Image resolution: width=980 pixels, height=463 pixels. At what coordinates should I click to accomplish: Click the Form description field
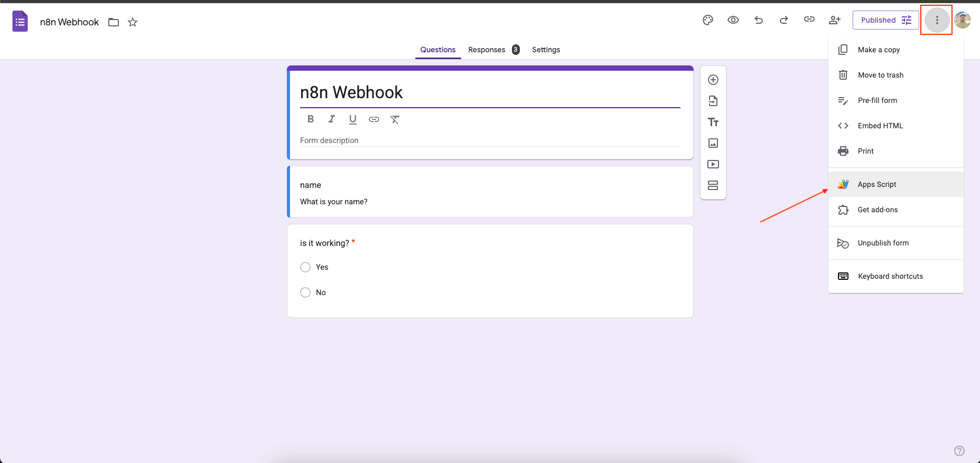[490, 140]
